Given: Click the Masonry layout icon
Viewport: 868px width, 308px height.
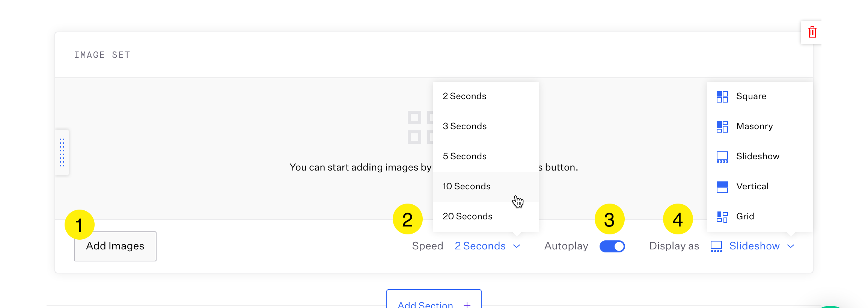Looking at the screenshot, I should [x=722, y=127].
